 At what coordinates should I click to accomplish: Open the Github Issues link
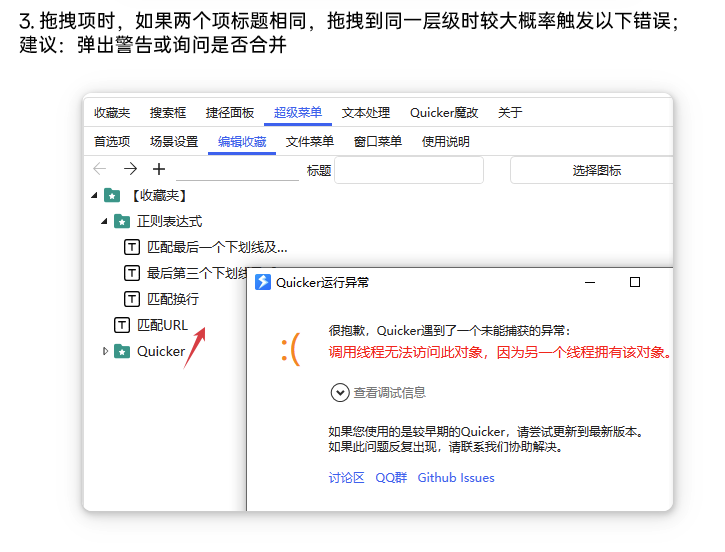point(456,478)
